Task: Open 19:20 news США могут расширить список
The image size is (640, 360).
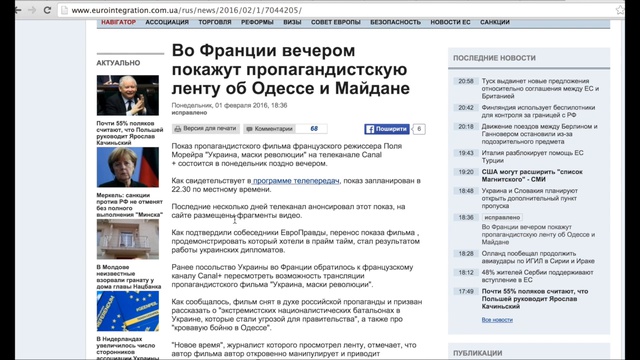Action: (x=532, y=176)
